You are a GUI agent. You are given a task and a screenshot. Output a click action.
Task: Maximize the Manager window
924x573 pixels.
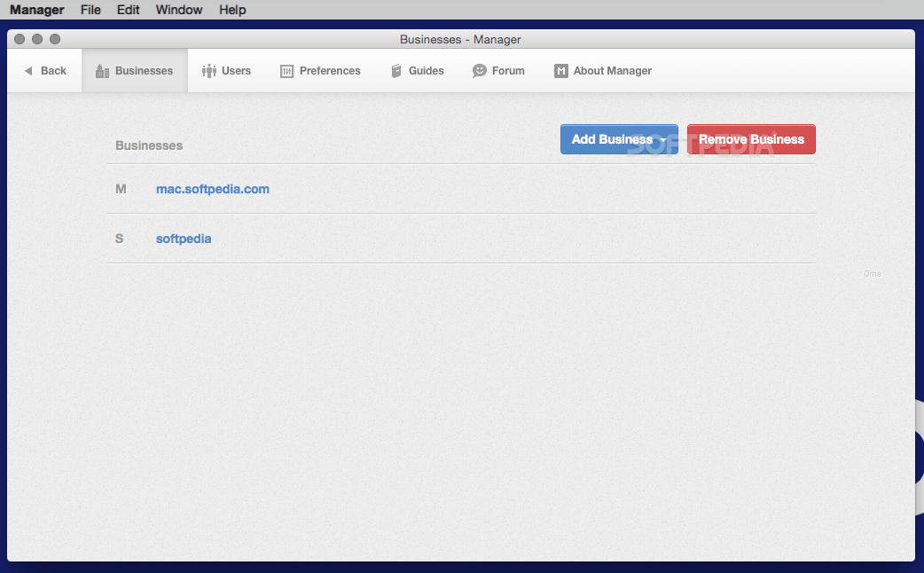[x=55, y=39]
